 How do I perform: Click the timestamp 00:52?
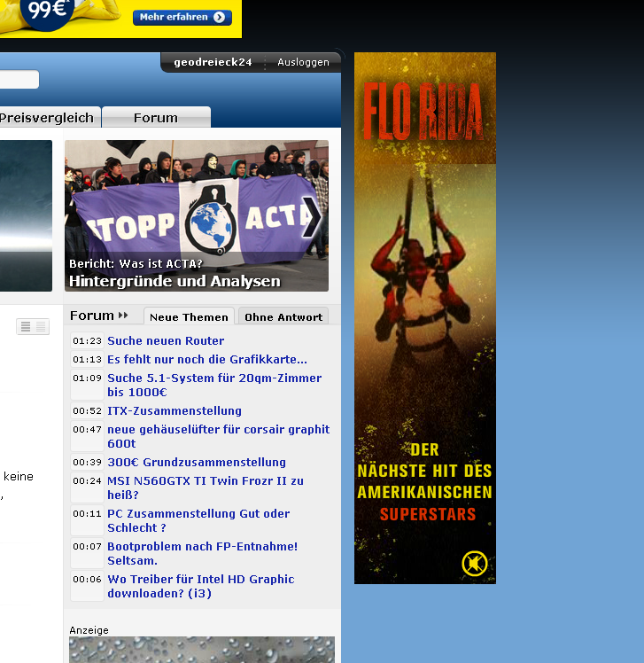coord(87,411)
